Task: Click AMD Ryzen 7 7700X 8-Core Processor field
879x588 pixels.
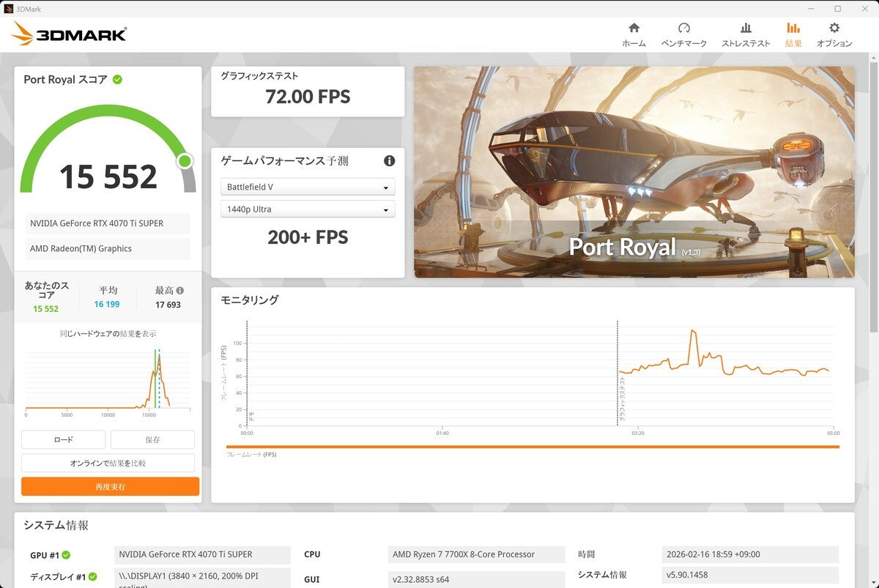Action: coord(476,554)
